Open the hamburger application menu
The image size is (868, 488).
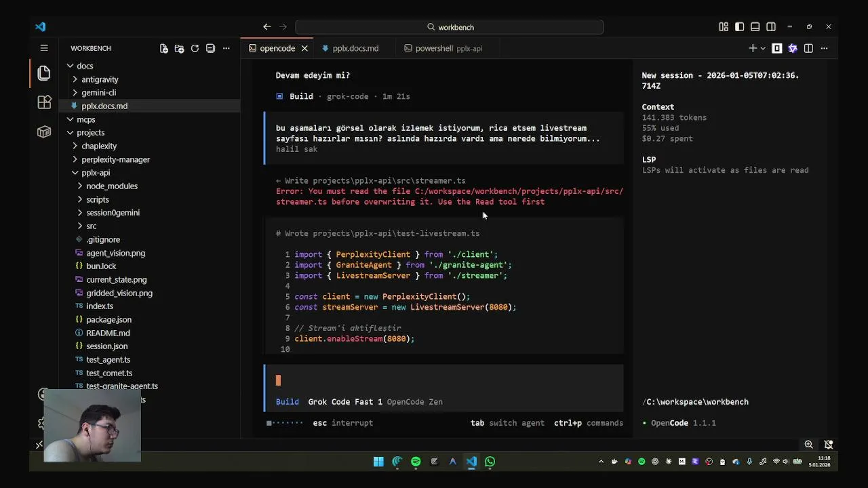point(44,48)
